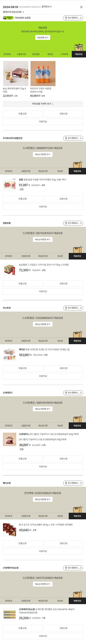The width and height of the screenshot is (86, 644).
Task: Open the 구슬아이스크림 product thumbnail
Action: [x=9, y=439]
